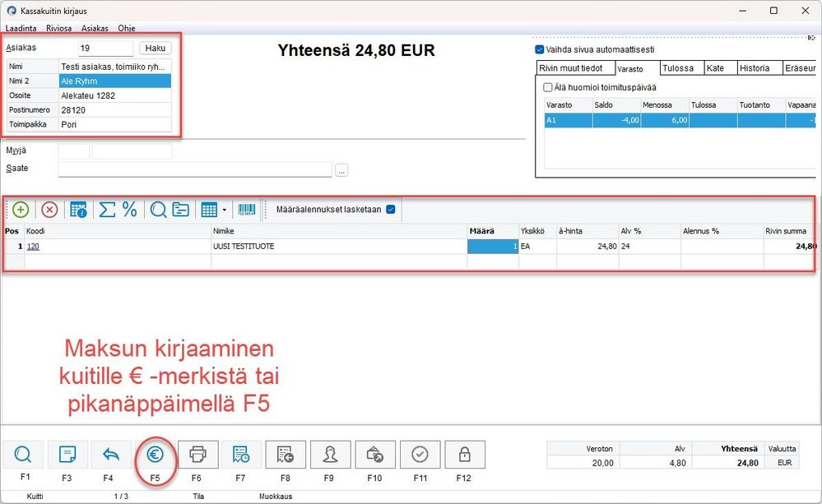Delete the row using the red X icon

tap(49, 210)
